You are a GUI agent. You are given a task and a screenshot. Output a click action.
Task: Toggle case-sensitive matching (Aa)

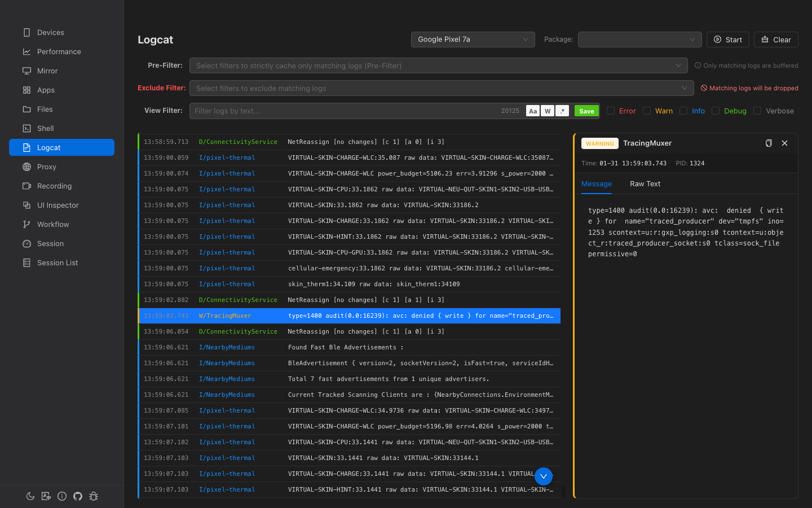pos(533,111)
